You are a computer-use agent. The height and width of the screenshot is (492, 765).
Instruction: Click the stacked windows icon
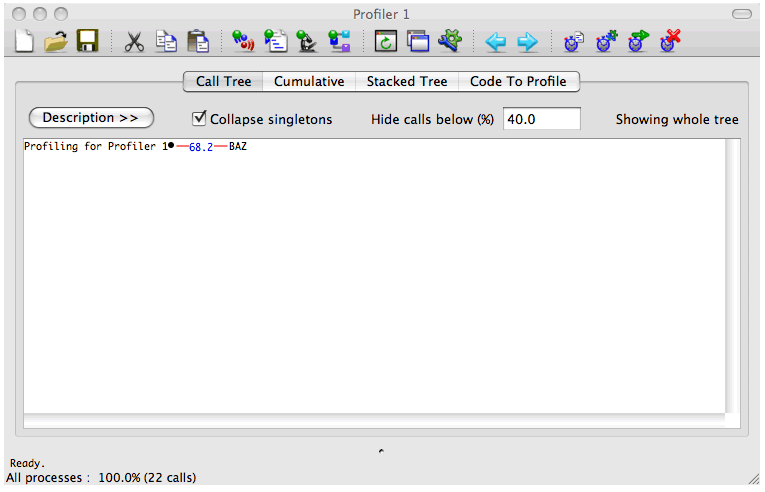pyautogui.click(x=418, y=41)
